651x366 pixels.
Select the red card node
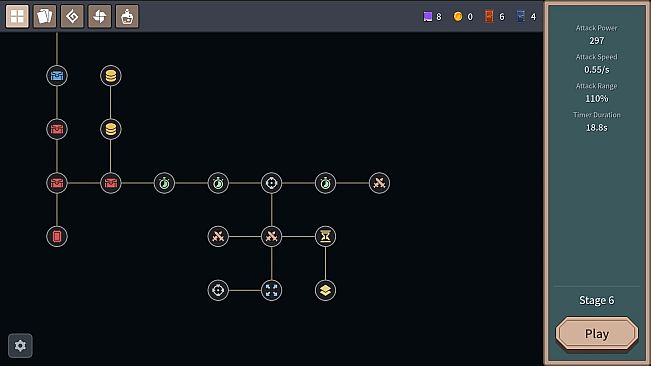tap(57, 237)
